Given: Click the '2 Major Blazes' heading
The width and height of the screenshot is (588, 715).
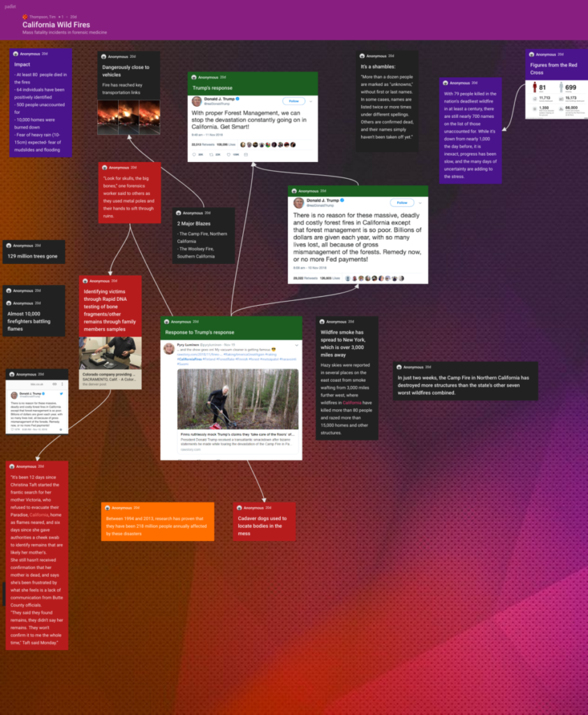Looking at the screenshot, I should (194, 223).
